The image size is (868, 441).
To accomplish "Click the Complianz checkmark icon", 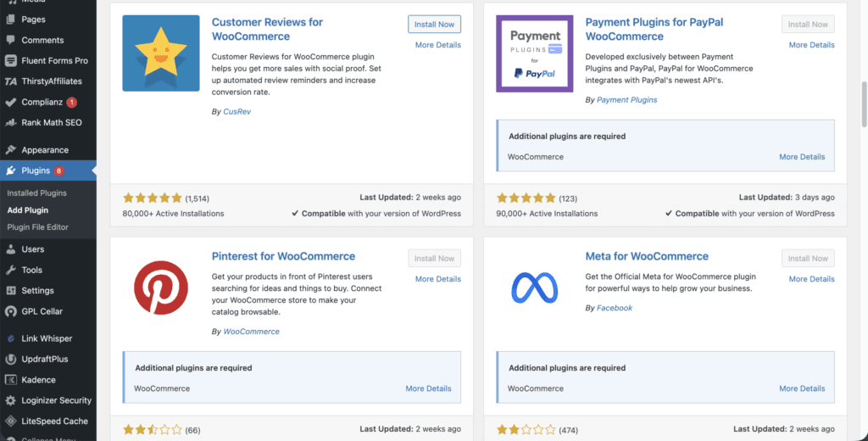I will click(x=10, y=102).
